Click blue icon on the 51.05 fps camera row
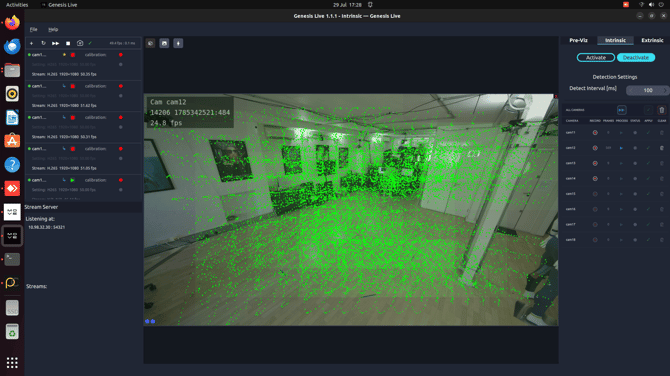Screen dimensions: 670x376 (64, 149)
